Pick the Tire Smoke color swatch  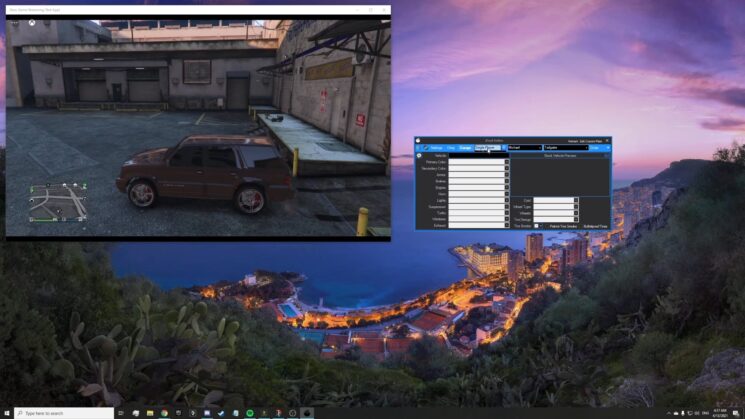(x=536, y=226)
